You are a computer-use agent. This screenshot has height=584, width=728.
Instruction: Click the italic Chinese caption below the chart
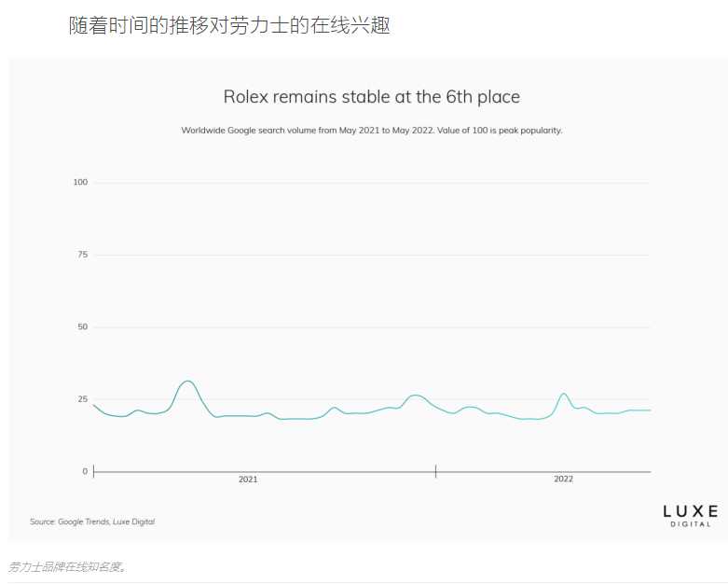[67, 566]
